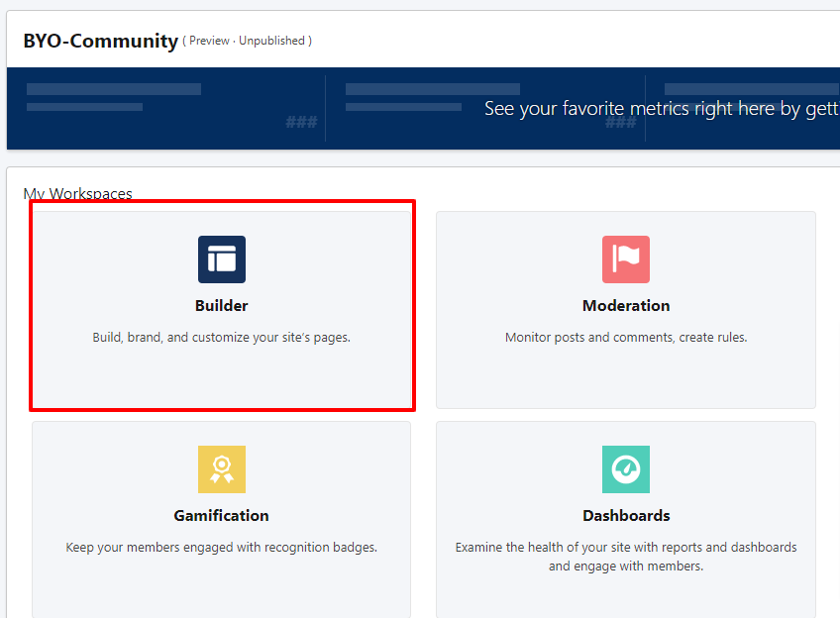Click the yellow Gamification badge icon

pyautogui.click(x=222, y=469)
